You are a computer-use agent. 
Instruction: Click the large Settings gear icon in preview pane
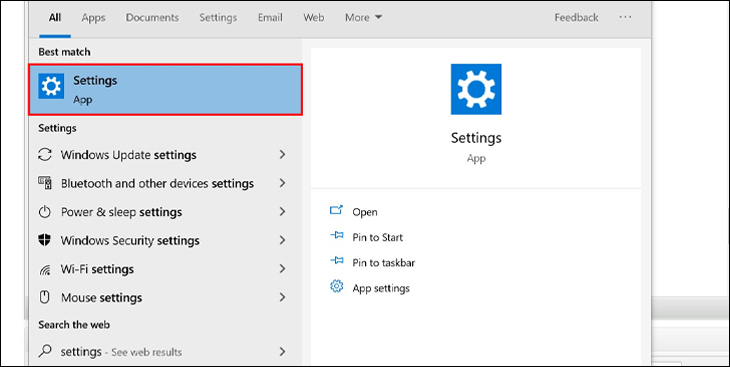(476, 89)
